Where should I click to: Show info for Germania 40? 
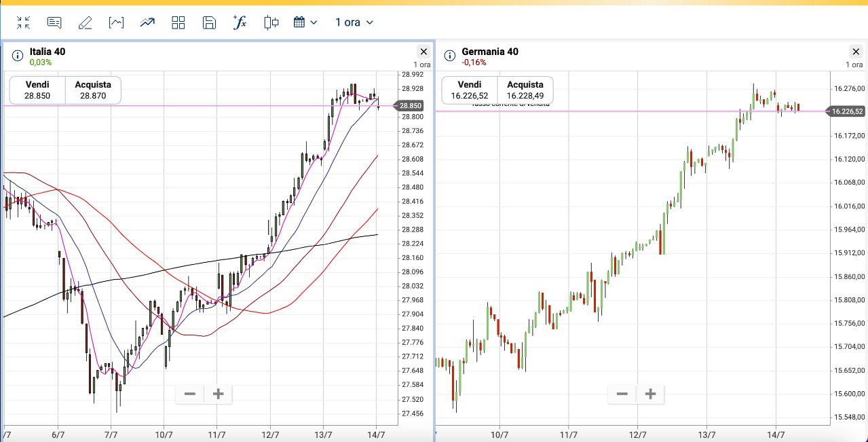click(449, 56)
